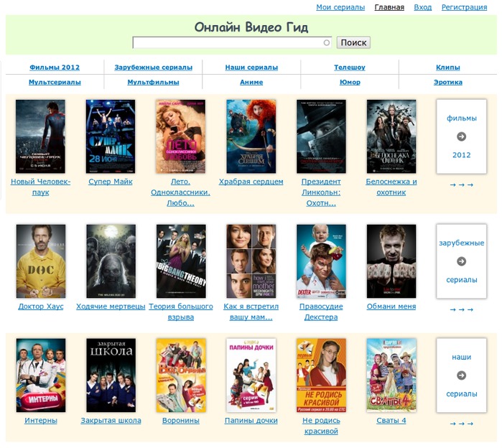Image resolution: width=502 pixels, height=448 pixels.
Task: Open the Мультфильмы category
Action: point(153,83)
